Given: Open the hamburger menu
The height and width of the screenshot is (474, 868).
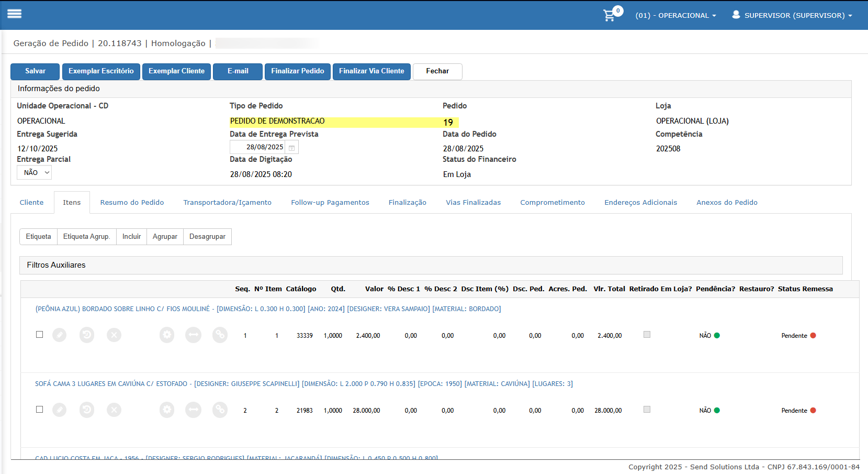Looking at the screenshot, I should (x=14, y=14).
